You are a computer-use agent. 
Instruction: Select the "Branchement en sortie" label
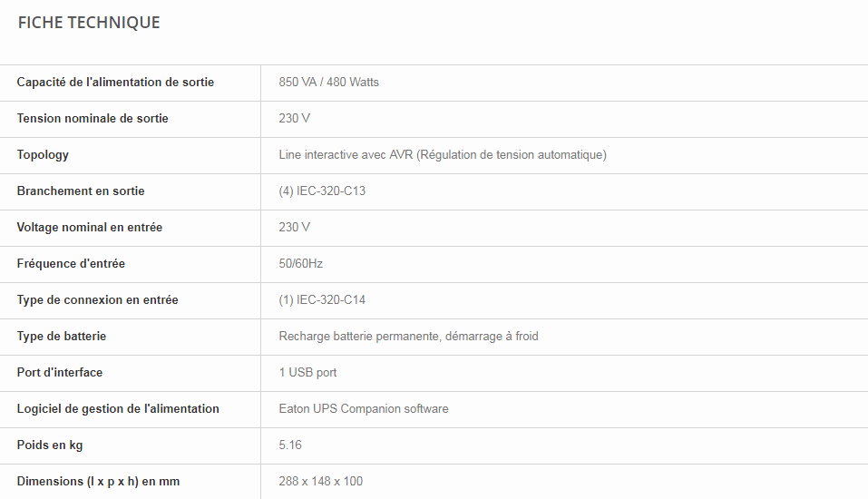(x=81, y=191)
